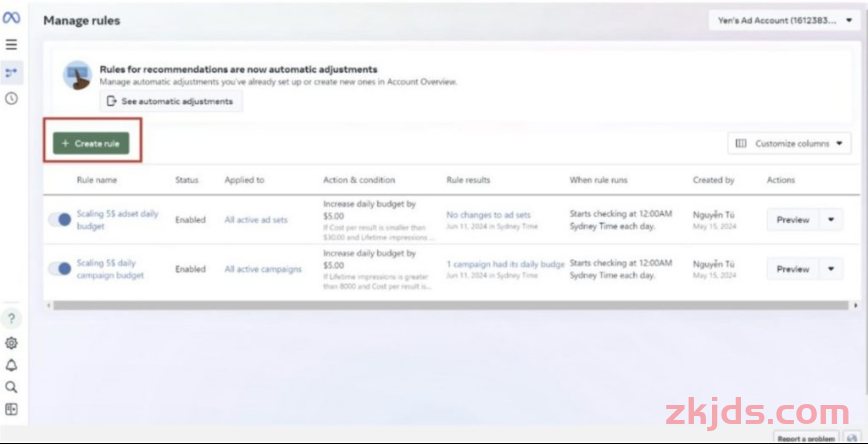
Task: Open the Scaling 5$ adset daily budget link
Action: click(x=117, y=220)
